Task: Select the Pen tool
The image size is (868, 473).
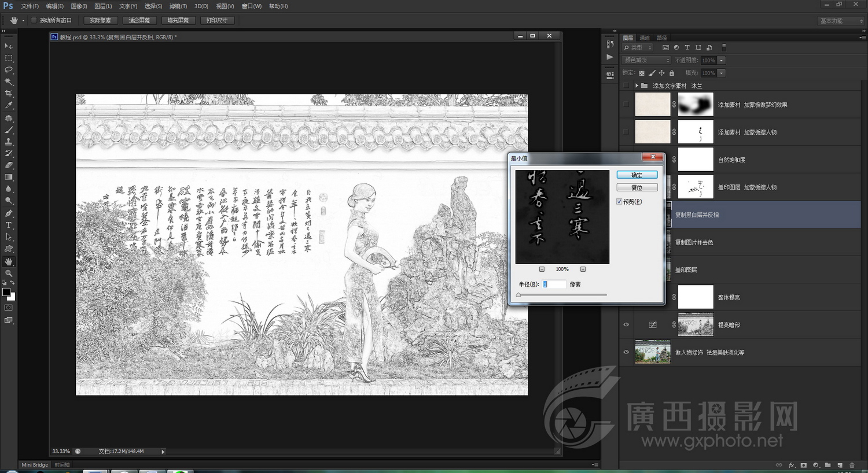Action: pos(9,213)
